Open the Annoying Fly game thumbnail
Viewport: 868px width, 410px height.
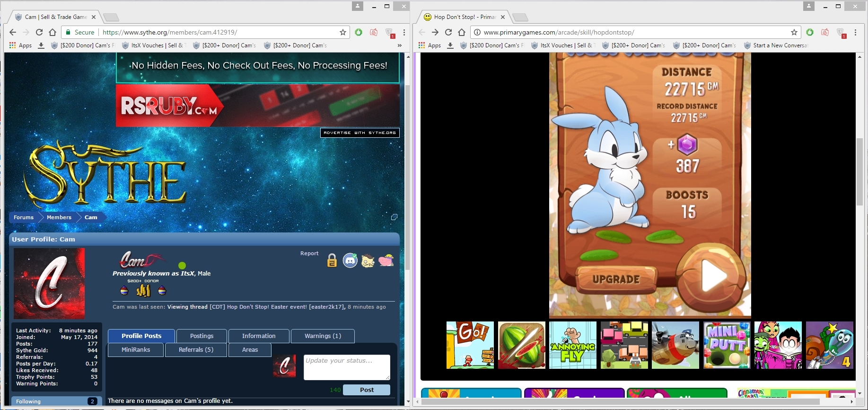(x=573, y=345)
